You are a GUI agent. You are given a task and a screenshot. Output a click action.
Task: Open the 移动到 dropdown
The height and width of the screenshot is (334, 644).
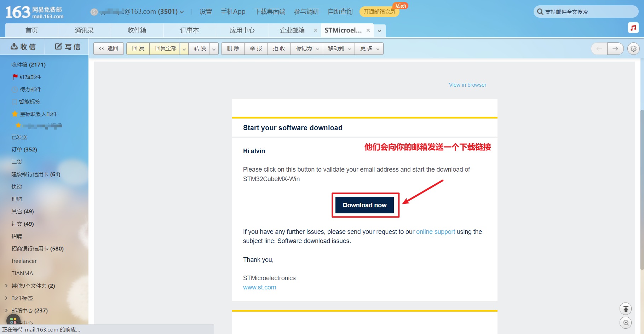pyautogui.click(x=339, y=48)
